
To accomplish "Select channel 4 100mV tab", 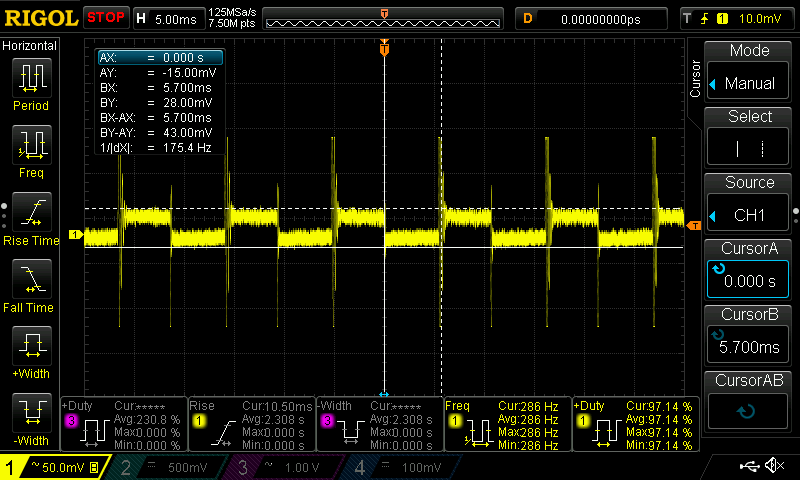I will click(402, 467).
